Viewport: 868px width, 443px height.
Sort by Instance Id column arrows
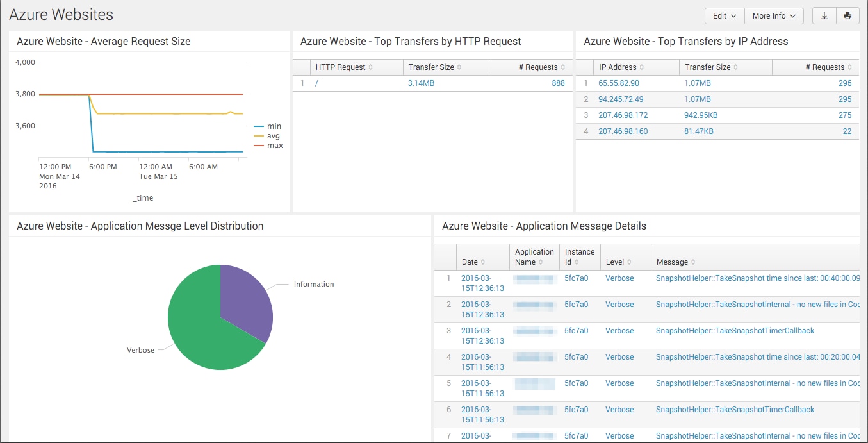[x=577, y=262]
